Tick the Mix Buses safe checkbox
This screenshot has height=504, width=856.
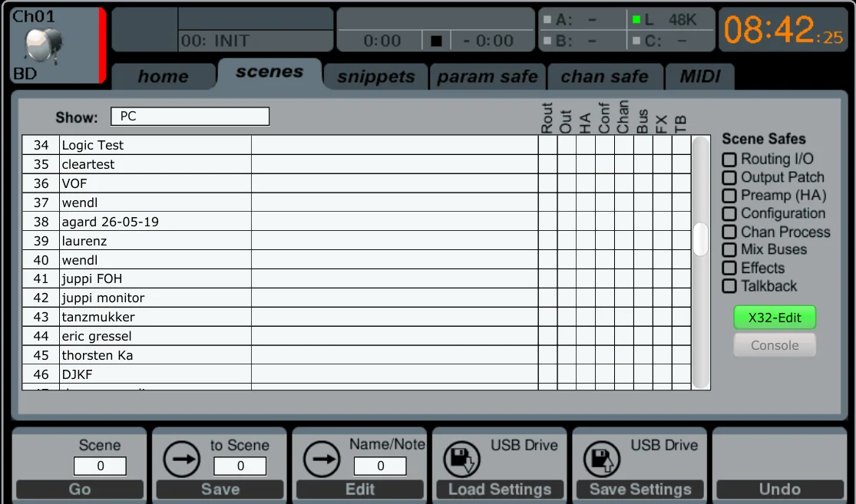click(x=729, y=250)
